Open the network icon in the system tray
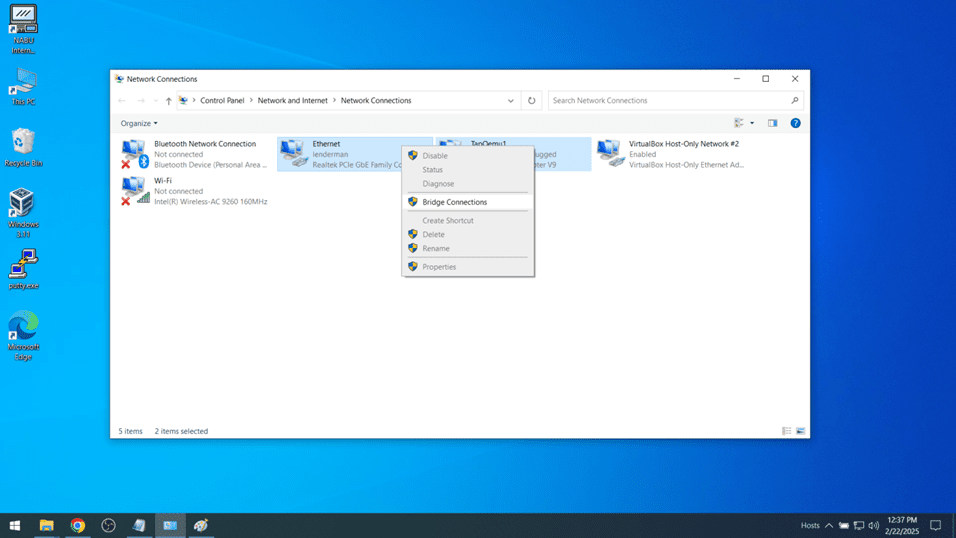956x538 pixels. tap(858, 525)
